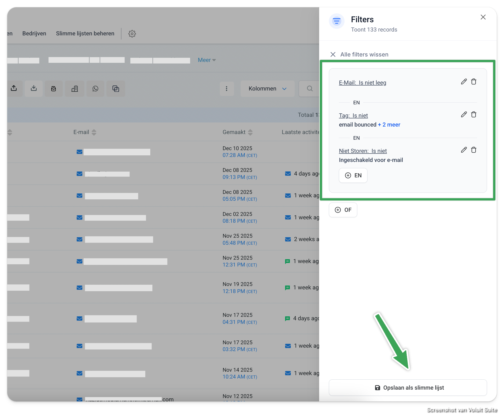This screenshot has height=420, width=504.
Task: Click the download/import contacts icon
Action: 34,89
